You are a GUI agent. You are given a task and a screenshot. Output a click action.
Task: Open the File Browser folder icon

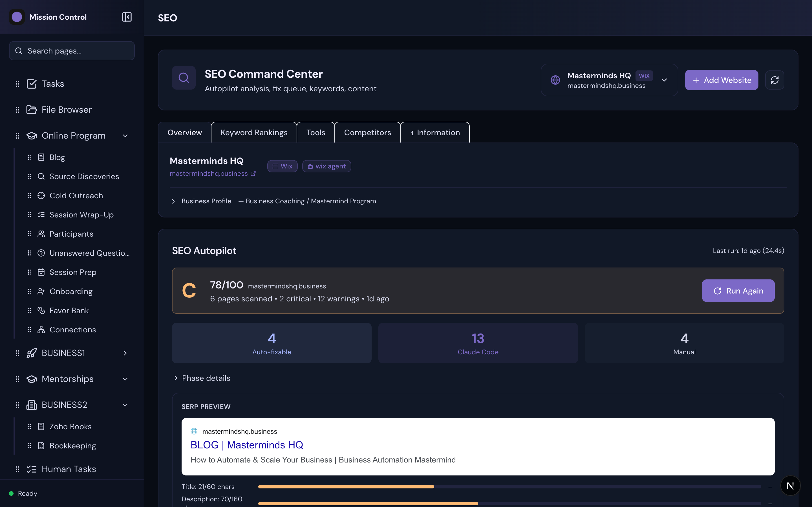coord(32,109)
